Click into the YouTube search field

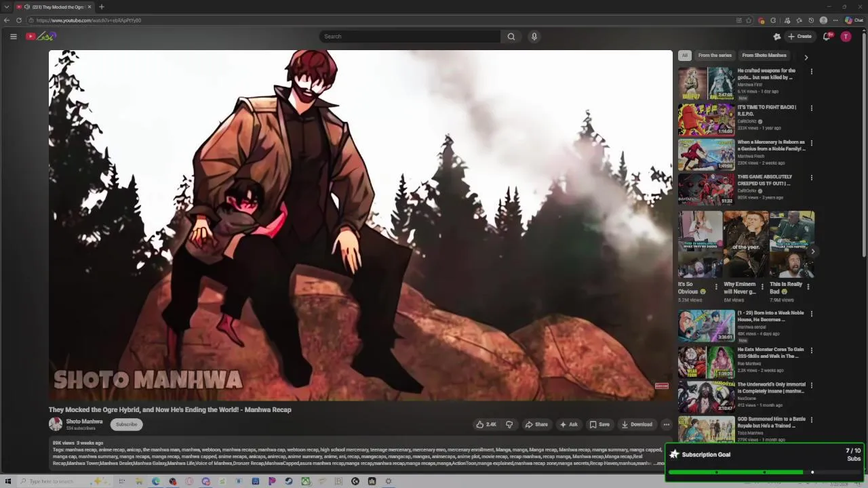pos(410,37)
